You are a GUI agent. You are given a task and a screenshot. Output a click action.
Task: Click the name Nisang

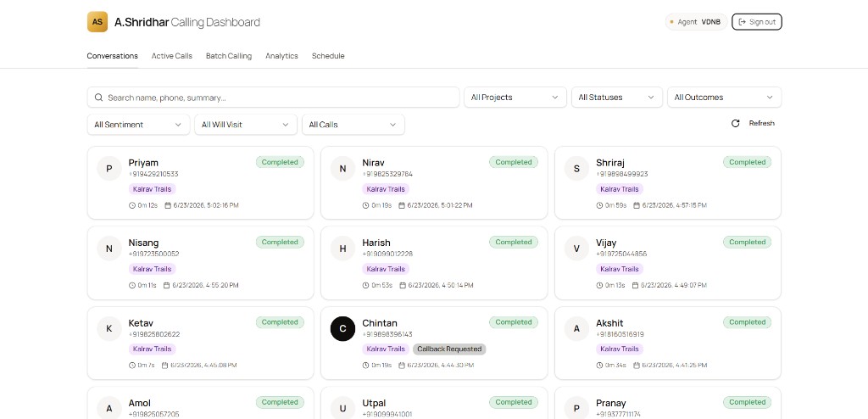[x=143, y=243]
